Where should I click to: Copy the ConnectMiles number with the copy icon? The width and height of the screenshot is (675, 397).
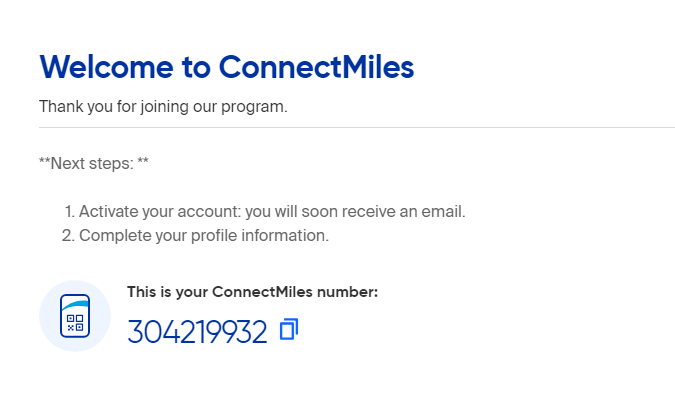[x=289, y=329]
